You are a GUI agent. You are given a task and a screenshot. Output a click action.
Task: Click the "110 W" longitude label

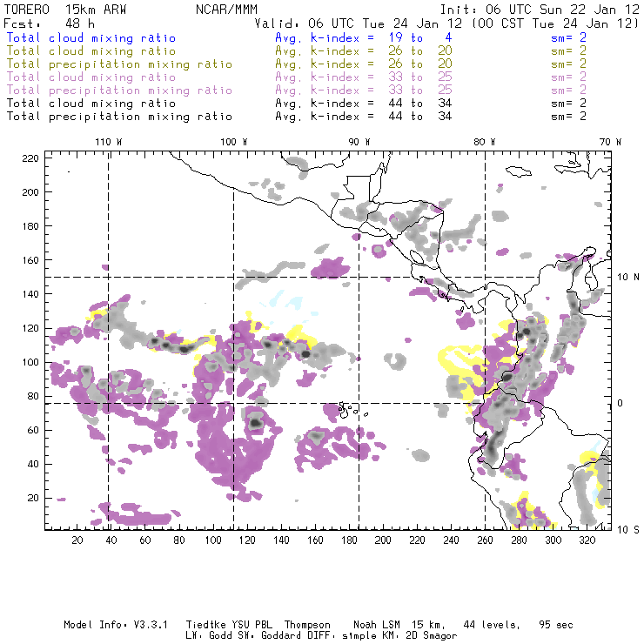(109, 142)
